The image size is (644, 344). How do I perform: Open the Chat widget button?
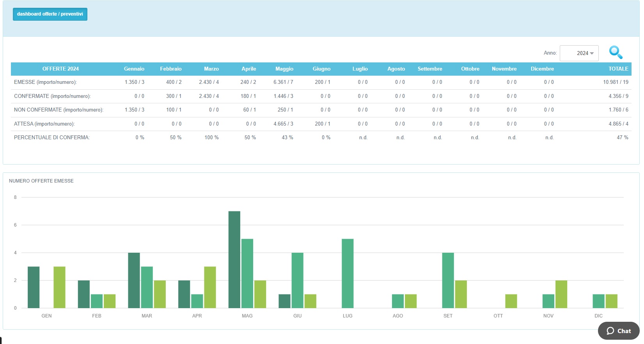(619, 331)
